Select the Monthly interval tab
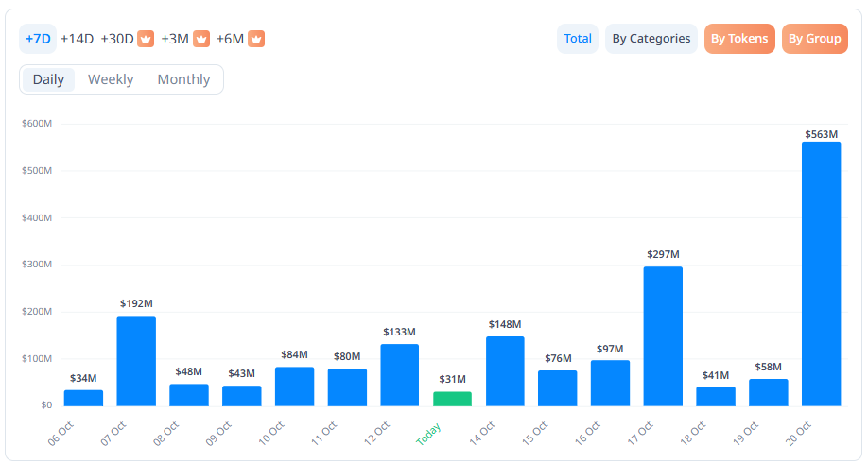Viewport: 868px width, 464px height. pos(183,79)
